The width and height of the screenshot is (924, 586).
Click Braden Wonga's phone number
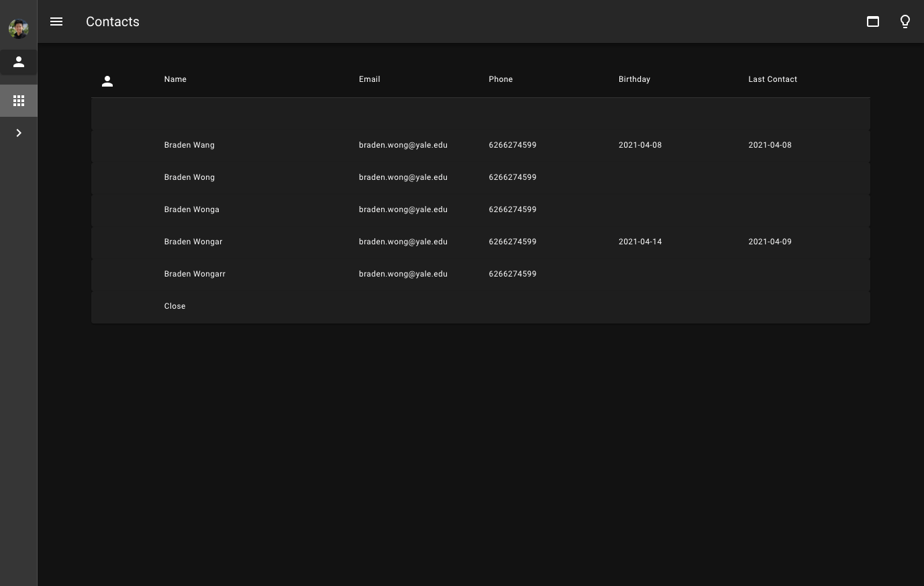[x=513, y=209]
